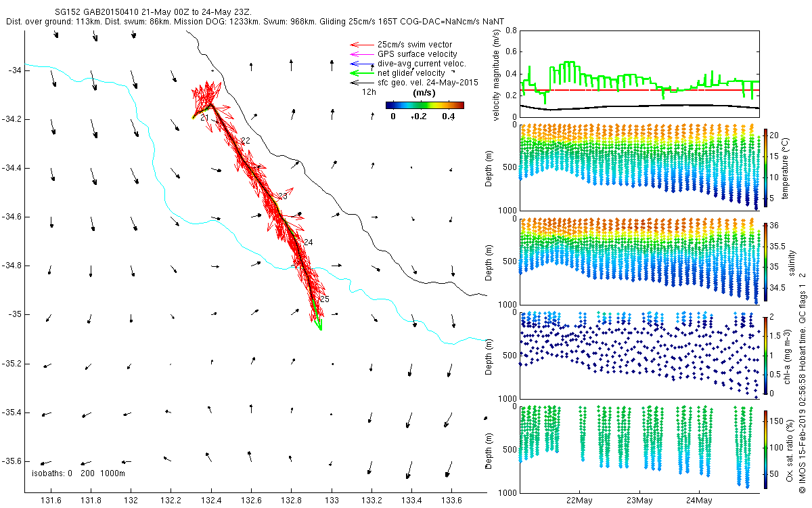Click longitude tick '131.6' on the map

coord(51,501)
